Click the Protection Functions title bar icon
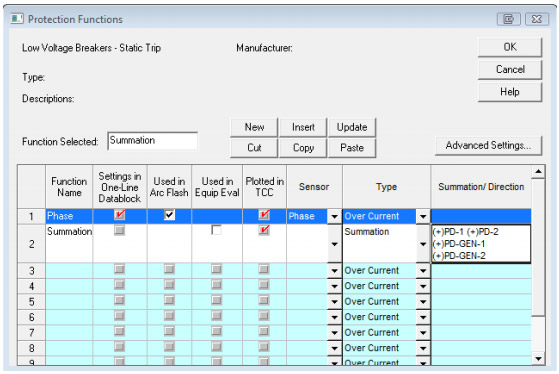The height and width of the screenshot is (374, 559). (x=17, y=19)
